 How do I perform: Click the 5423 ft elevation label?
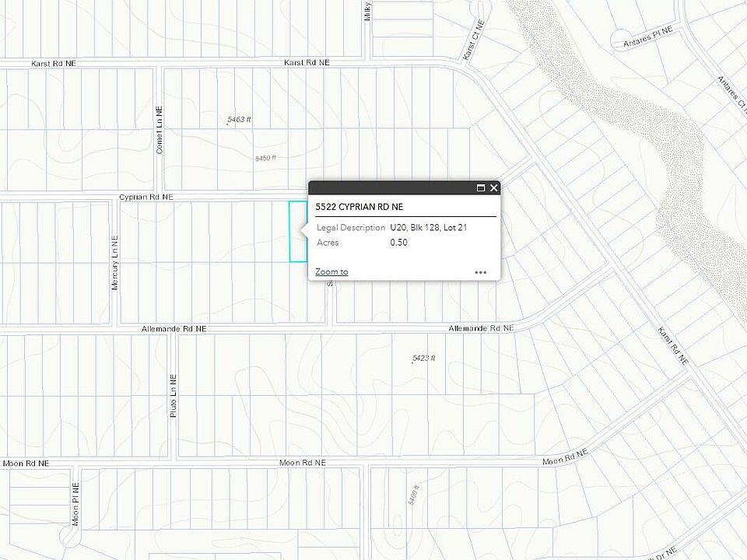click(423, 358)
